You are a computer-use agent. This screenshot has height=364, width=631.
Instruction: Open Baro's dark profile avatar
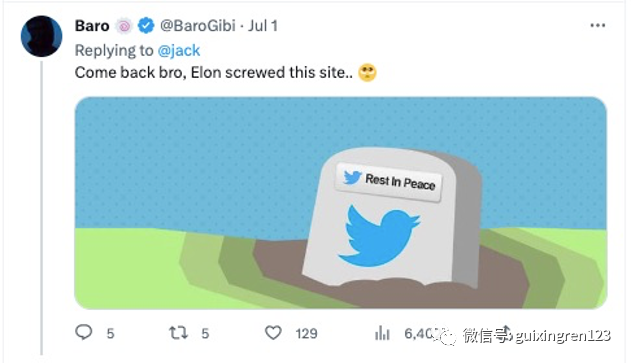(41, 36)
